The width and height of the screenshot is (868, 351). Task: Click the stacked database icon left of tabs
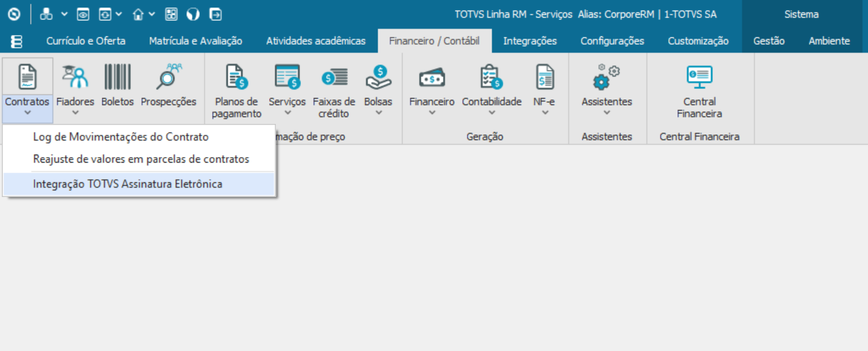[x=17, y=41]
